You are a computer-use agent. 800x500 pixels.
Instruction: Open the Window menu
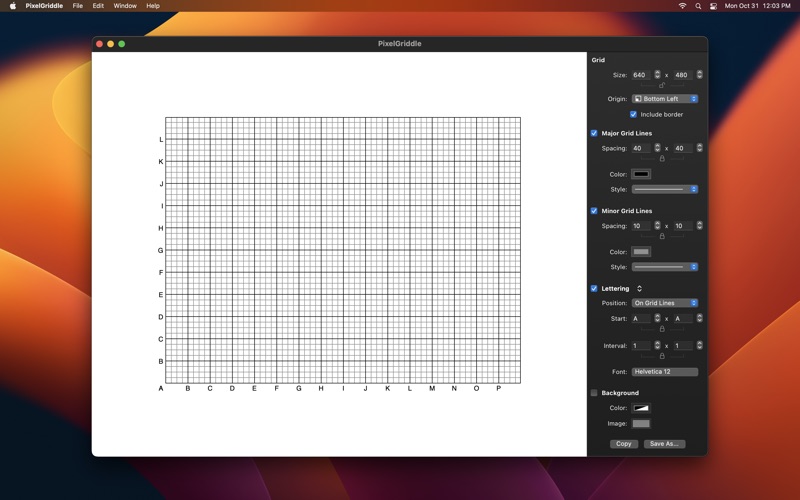pyautogui.click(x=125, y=6)
